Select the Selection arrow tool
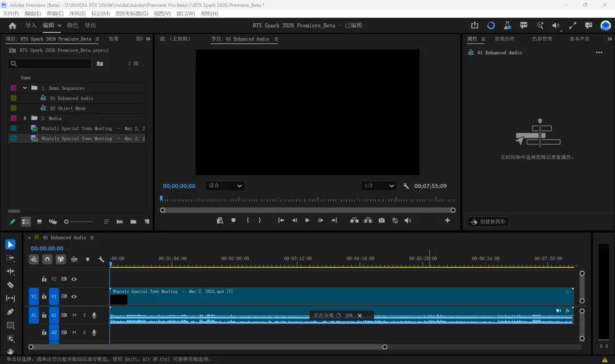The image size is (615, 364). (11, 245)
